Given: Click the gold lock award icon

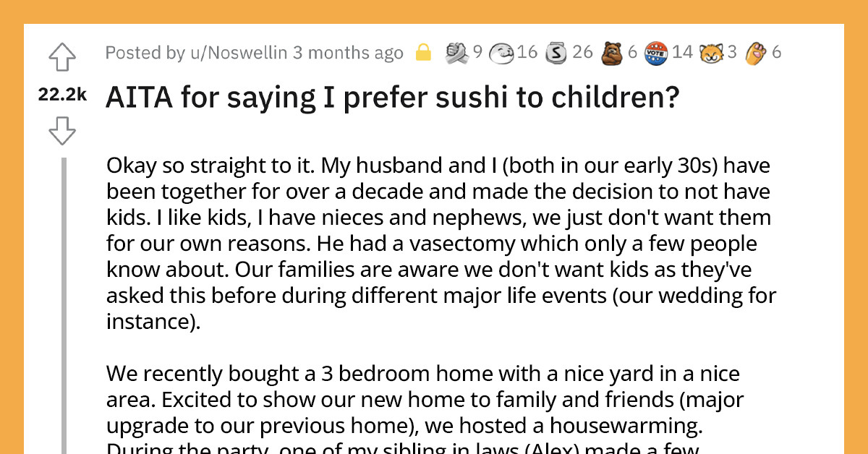Looking at the screenshot, I should point(424,51).
